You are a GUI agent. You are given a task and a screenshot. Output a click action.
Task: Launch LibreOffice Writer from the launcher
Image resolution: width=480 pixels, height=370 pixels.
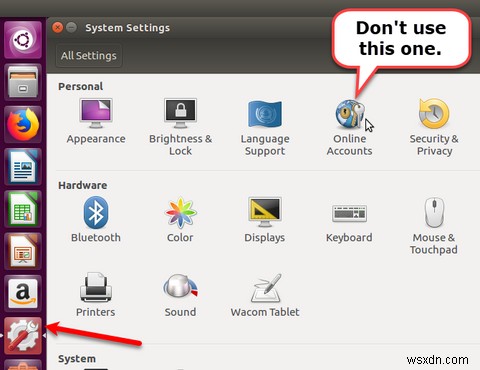pos(23,167)
